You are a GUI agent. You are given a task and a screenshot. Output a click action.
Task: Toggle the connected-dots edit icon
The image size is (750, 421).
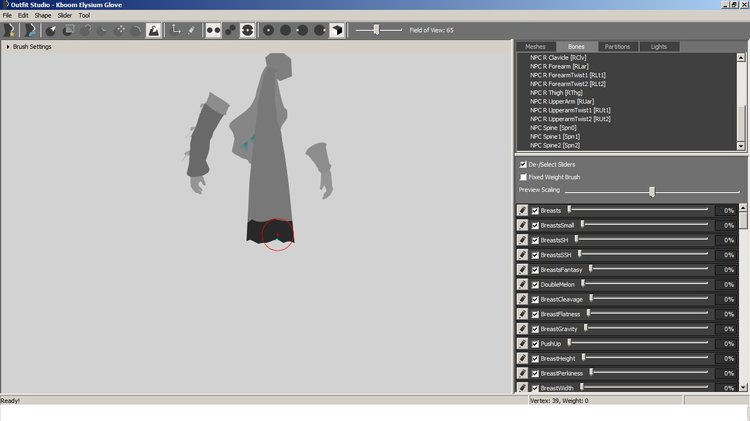pyautogui.click(x=231, y=30)
